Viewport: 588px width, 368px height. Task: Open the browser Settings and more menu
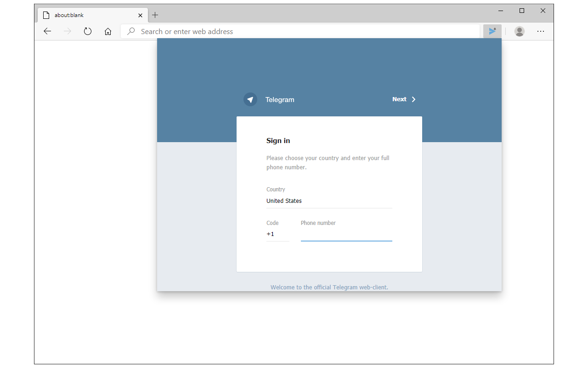coord(541,31)
